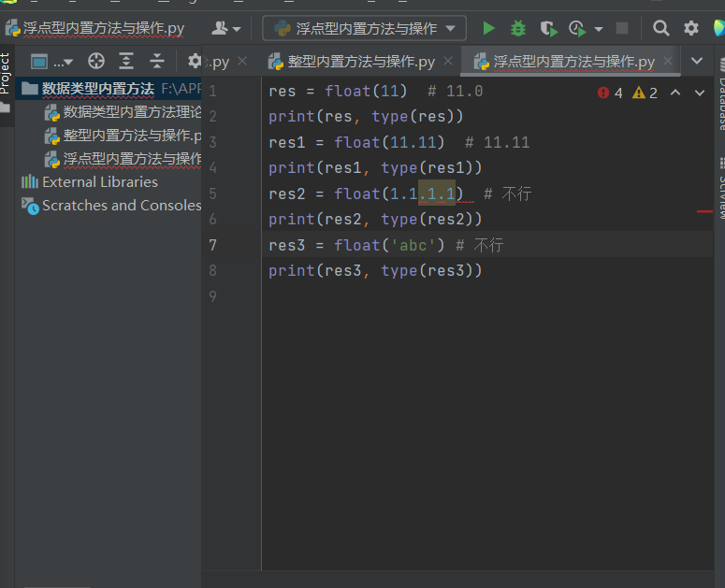Screen dimensions: 725x588
Task: Click the red error stripe mark in the scrollbar
Action: (x=704, y=211)
